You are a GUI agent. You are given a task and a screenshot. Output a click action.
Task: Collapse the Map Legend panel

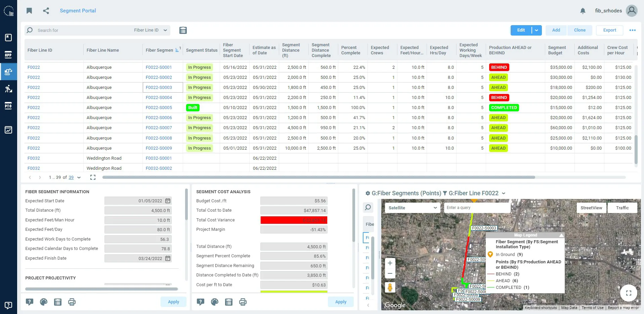point(561,235)
